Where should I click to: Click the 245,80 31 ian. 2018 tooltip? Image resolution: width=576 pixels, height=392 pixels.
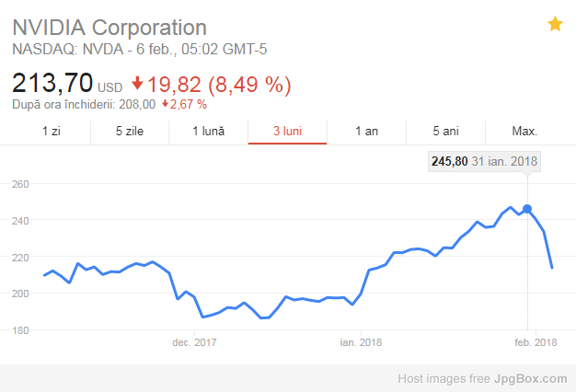tap(484, 161)
